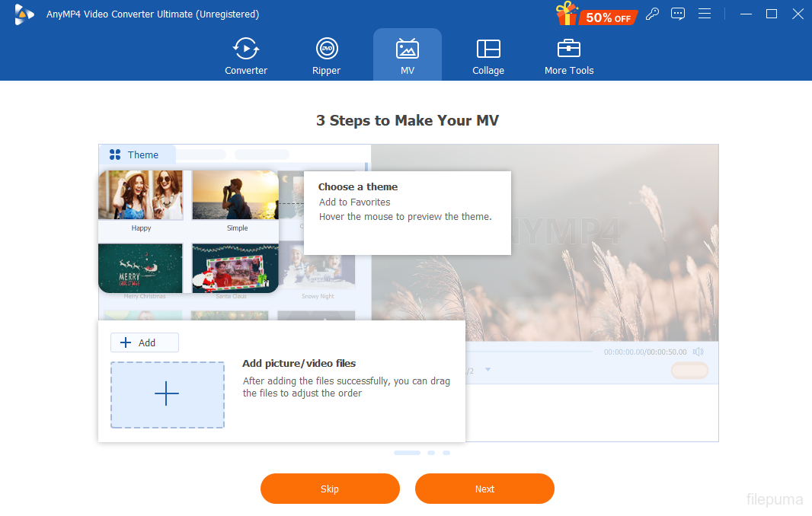Go to the first tutorial step indicator
This screenshot has height=516, width=812.
click(407, 453)
